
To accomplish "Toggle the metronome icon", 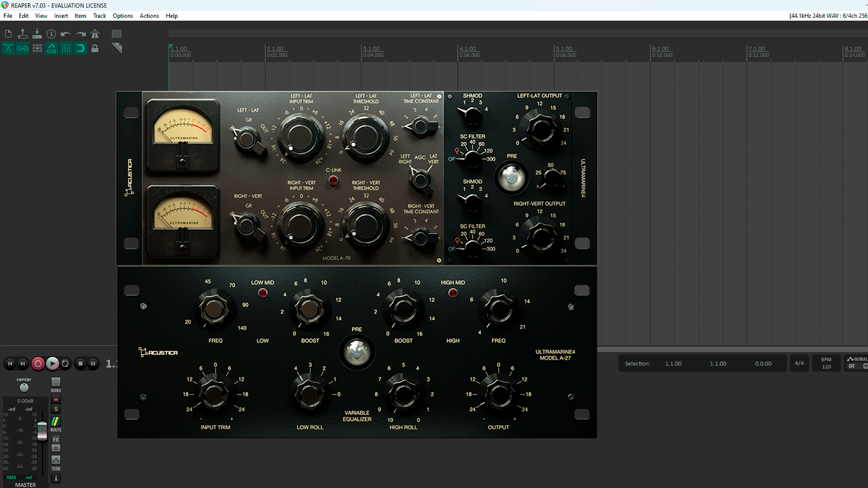I will (95, 34).
